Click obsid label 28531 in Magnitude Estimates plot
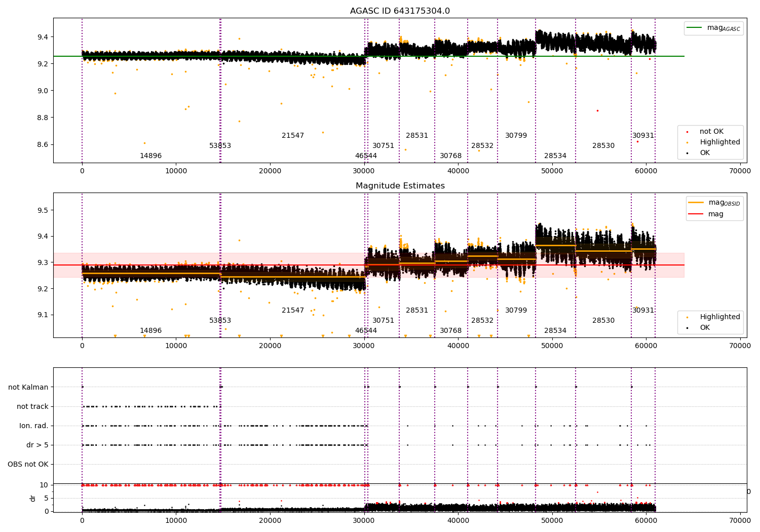Image resolution: width=760 pixels, height=532 pixels. coord(417,310)
